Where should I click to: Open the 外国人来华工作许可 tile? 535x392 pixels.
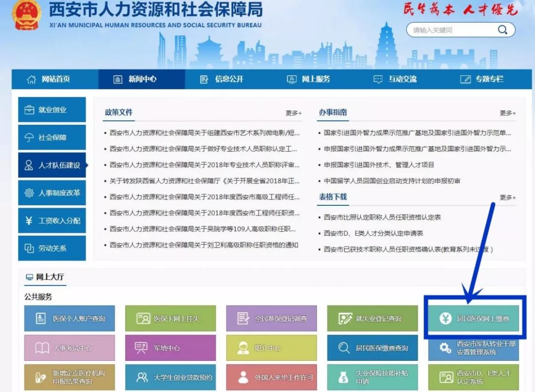(x=271, y=377)
